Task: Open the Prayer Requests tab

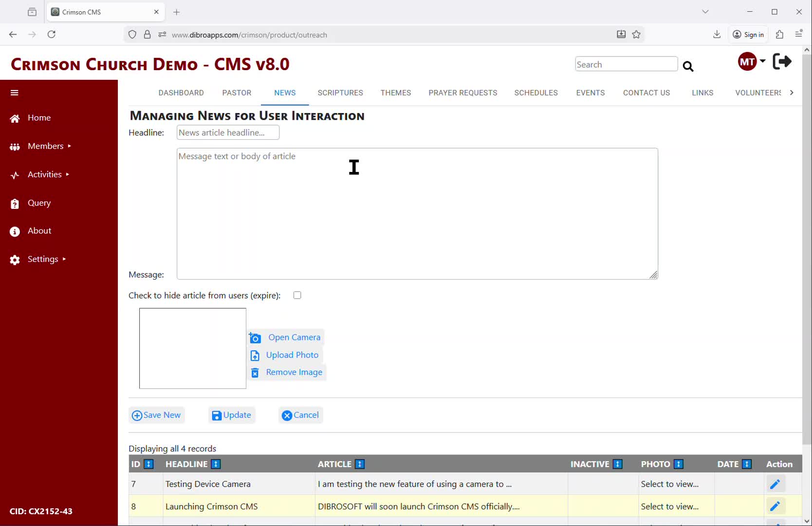Action: click(462, 93)
